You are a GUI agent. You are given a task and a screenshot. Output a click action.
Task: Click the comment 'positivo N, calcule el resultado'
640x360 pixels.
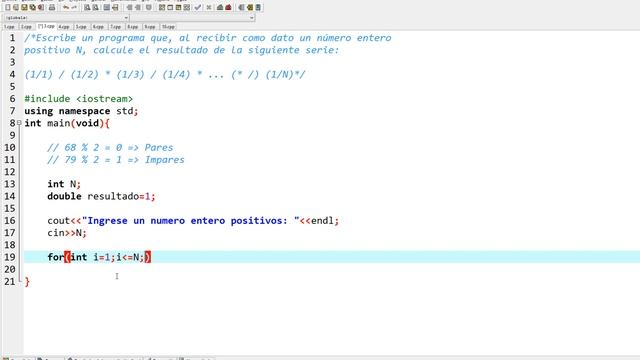[x=182, y=50]
